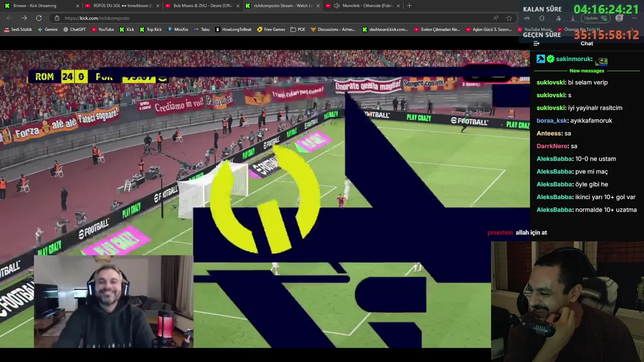Open the Sesli Sözlük bookmark

[x=18, y=30]
